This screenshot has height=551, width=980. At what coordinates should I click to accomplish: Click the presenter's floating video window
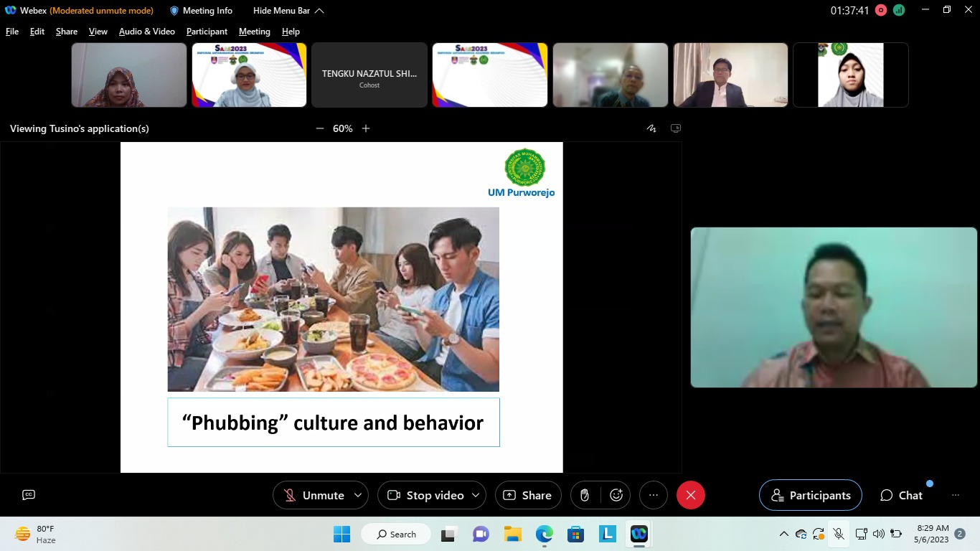pos(834,307)
